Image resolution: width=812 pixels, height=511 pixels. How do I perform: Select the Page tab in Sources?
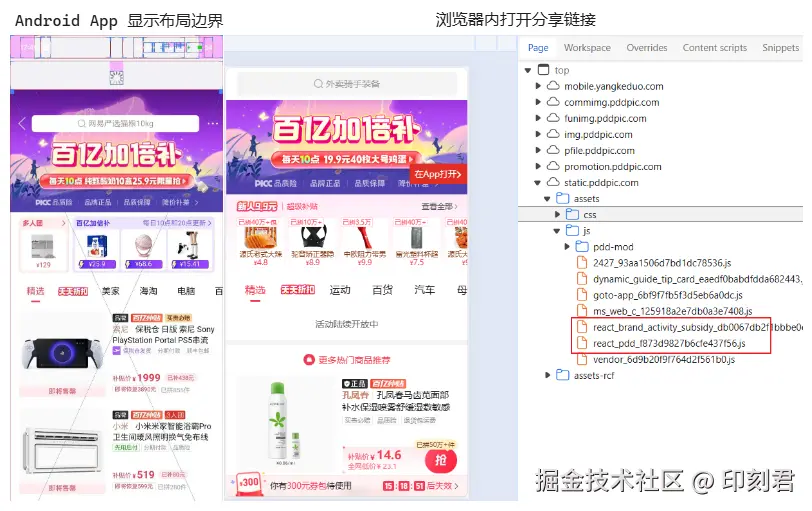pyautogui.click(x=538, y=48)
